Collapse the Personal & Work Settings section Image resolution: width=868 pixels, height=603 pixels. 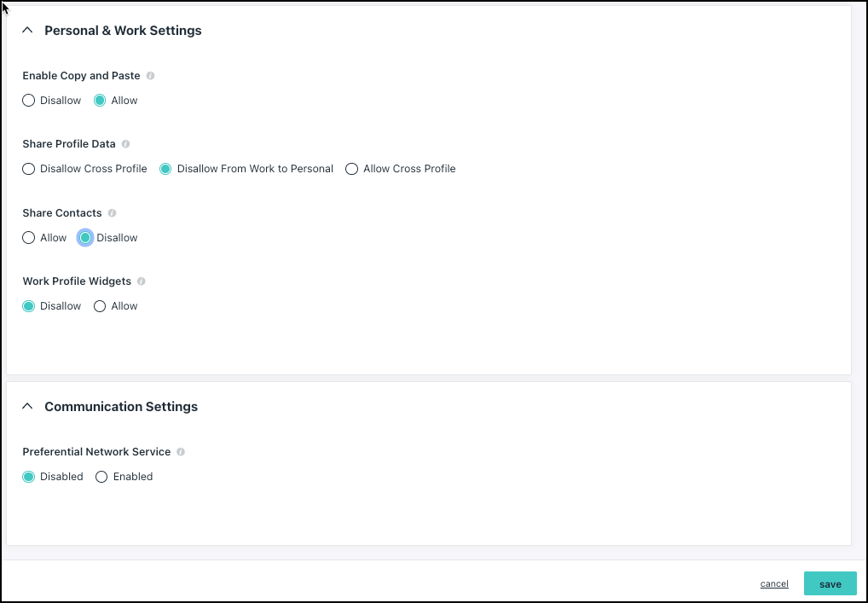tap(27, 31)
